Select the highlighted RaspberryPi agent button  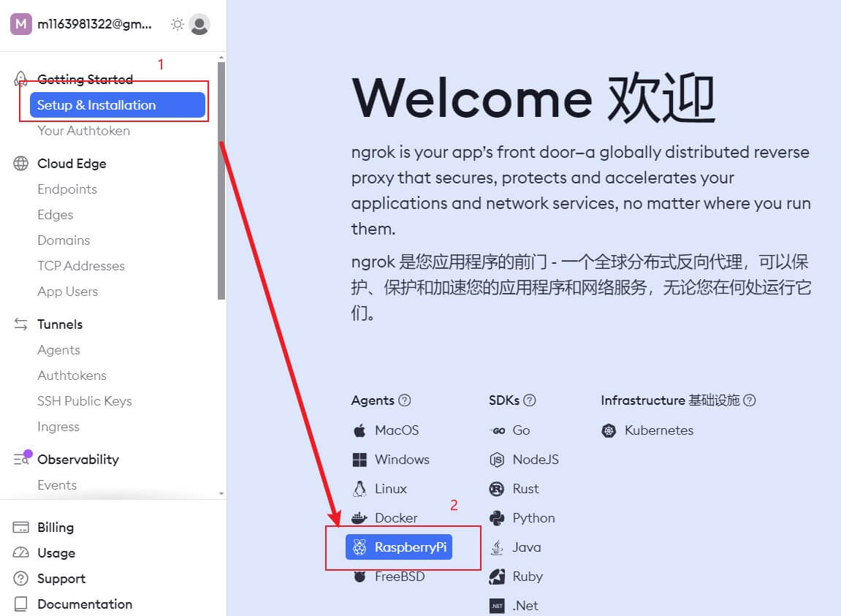point(399,547)
